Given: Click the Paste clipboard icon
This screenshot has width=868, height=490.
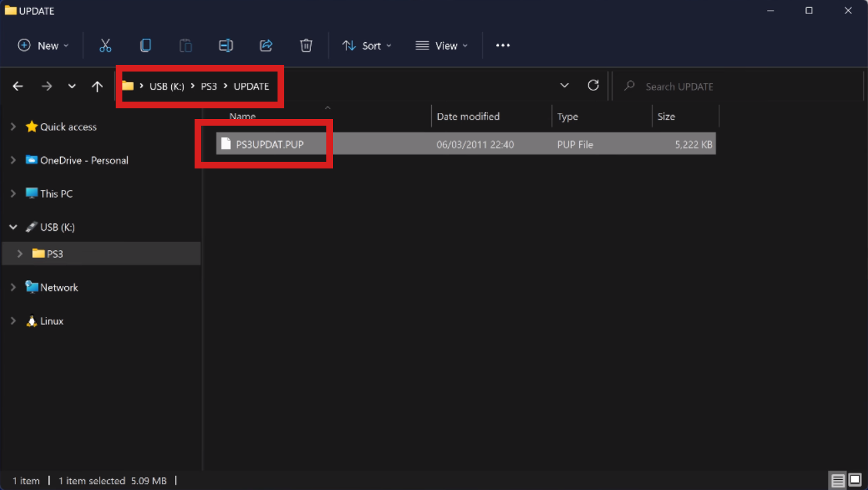Looking at the screenshot, I should click(185, 45).
